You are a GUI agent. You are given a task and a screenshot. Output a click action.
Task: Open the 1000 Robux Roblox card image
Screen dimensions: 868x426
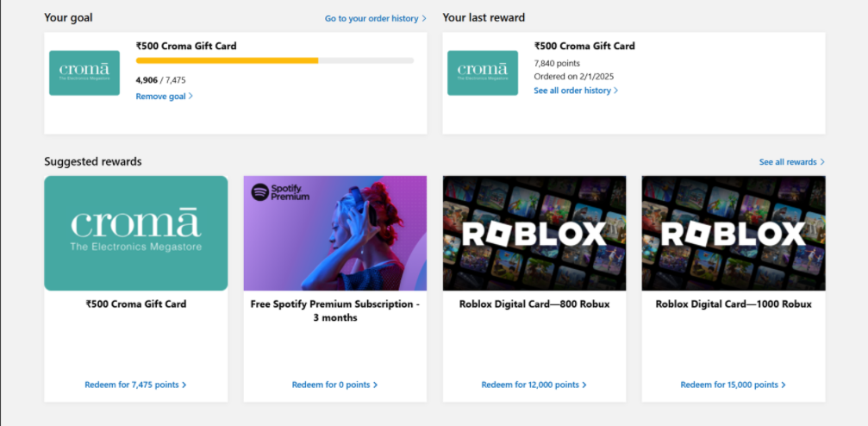point(734,233)
